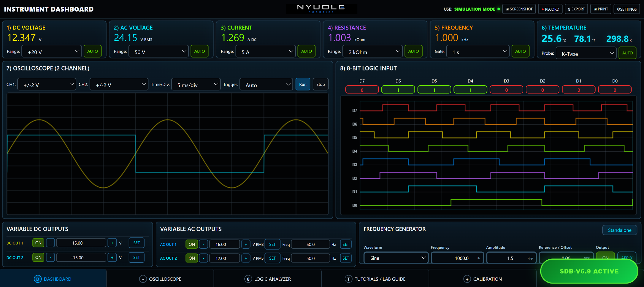Viewport: 644px width, 287px height.
Task: Open Waveform dropdown set to Sine
Action: (x=396, y=258)
